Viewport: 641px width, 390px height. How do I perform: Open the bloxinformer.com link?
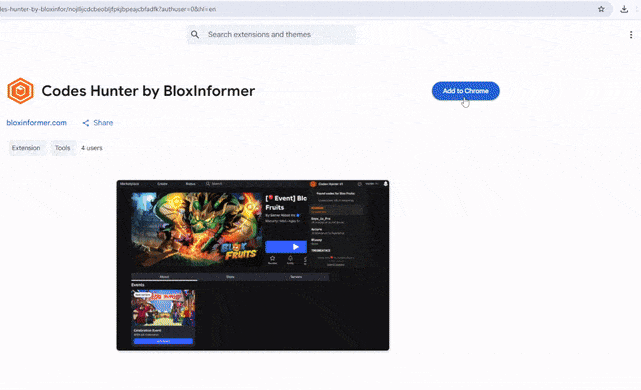tap(36, 123)
